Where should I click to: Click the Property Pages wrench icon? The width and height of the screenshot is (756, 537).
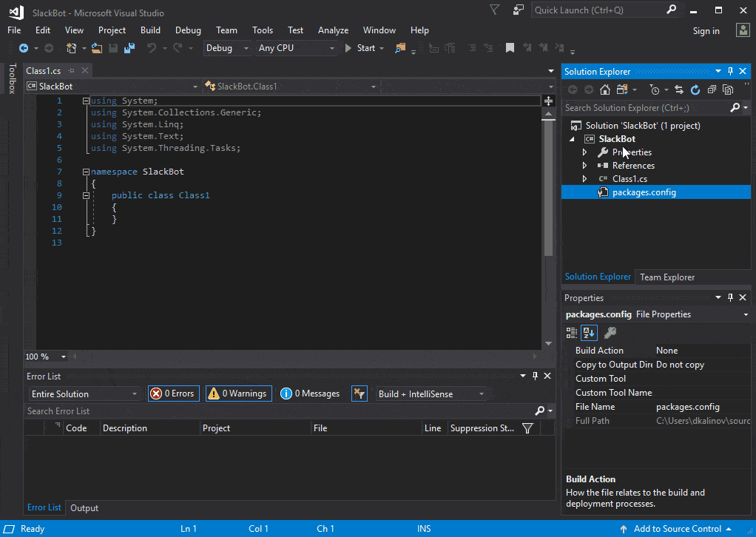(x=610, y=333)
